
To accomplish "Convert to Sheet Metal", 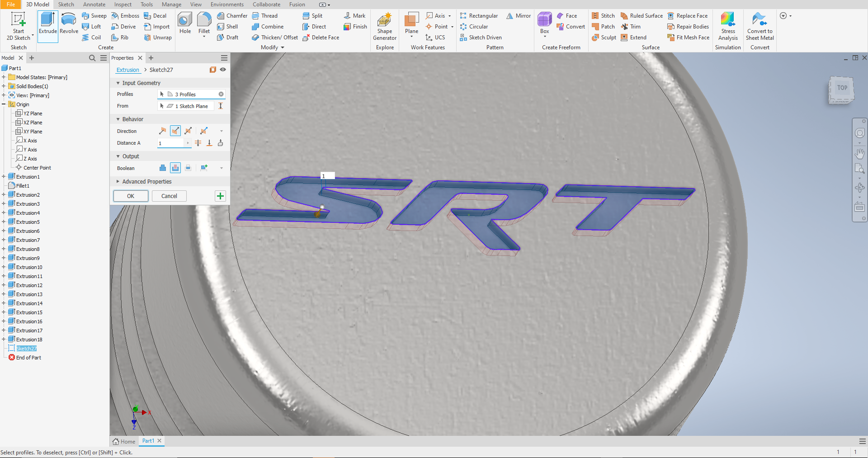I will 759,26.
